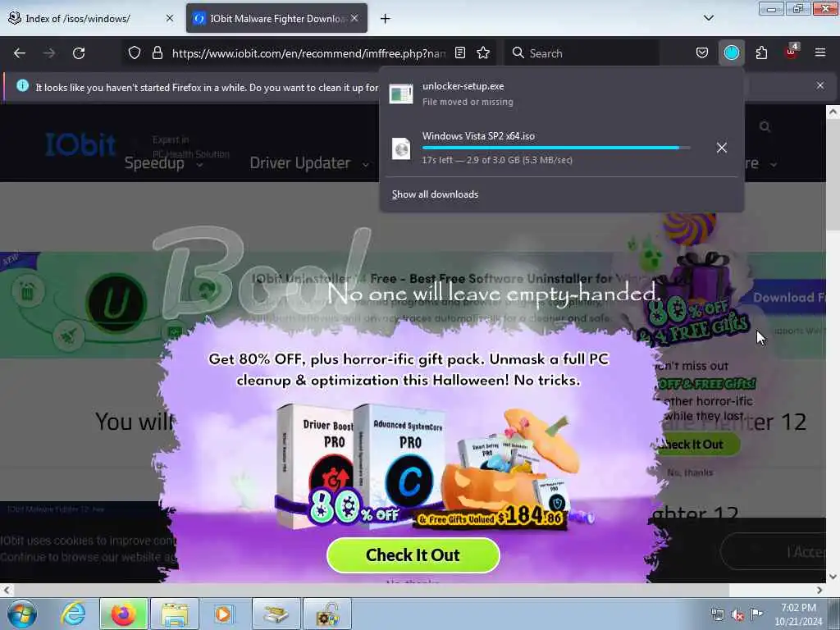Click the vertical scrollbar up arrow
Screen dimensions: 840x630
coord(833,112)
